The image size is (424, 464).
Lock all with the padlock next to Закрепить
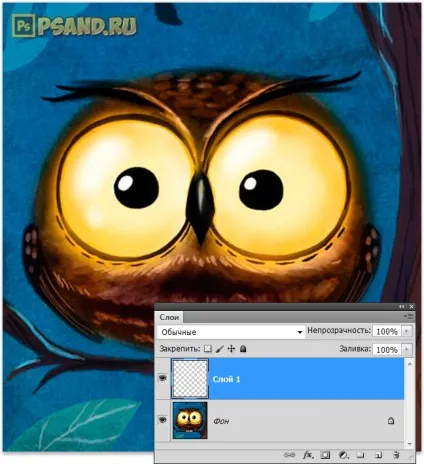click(243, 349)
